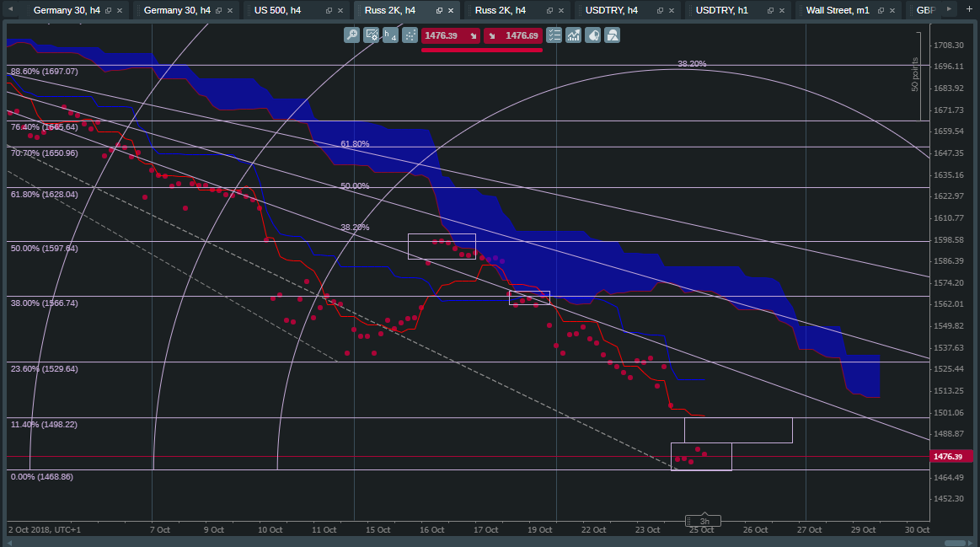Click the 22 Oct date axis label
The width and height of the screenshot is (980, 547).
point(594,530)
